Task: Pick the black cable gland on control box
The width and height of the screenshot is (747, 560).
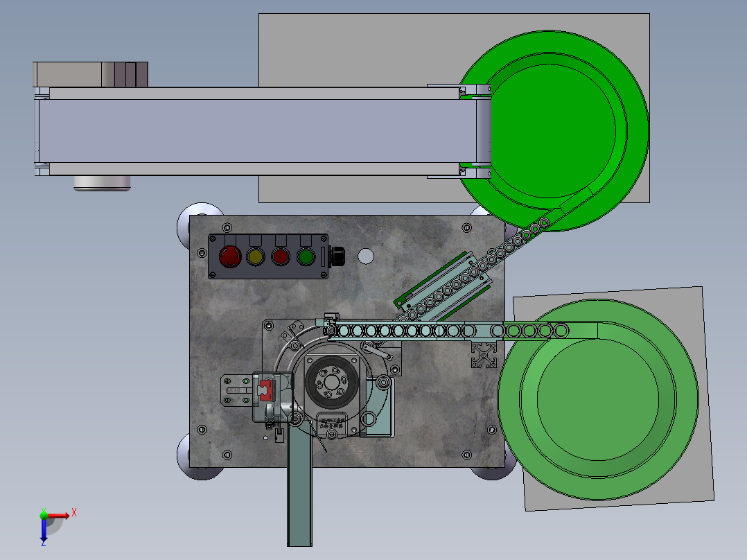Action: click(x=337, y=256)
